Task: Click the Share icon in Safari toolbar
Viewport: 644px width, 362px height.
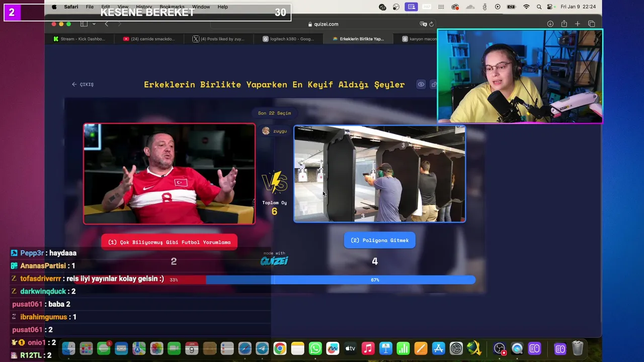Action: point(564,24)
